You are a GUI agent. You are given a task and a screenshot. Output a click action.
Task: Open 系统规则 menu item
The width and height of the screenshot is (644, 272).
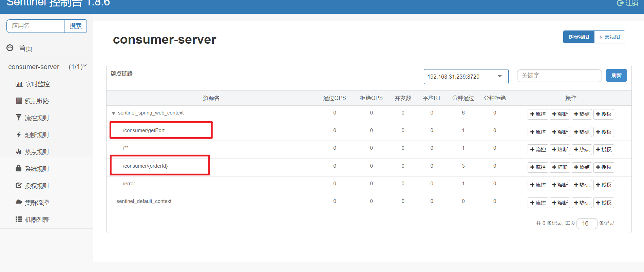(x=37, y=169)
